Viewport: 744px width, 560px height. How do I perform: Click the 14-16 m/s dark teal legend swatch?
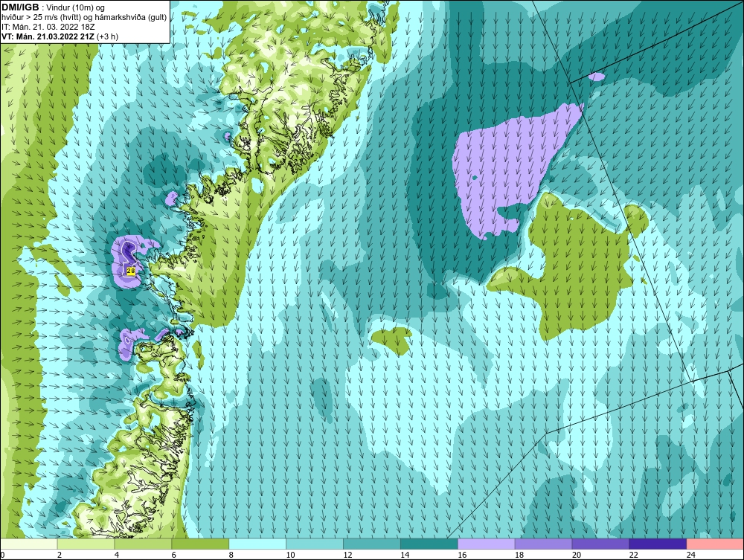(429, 544)
